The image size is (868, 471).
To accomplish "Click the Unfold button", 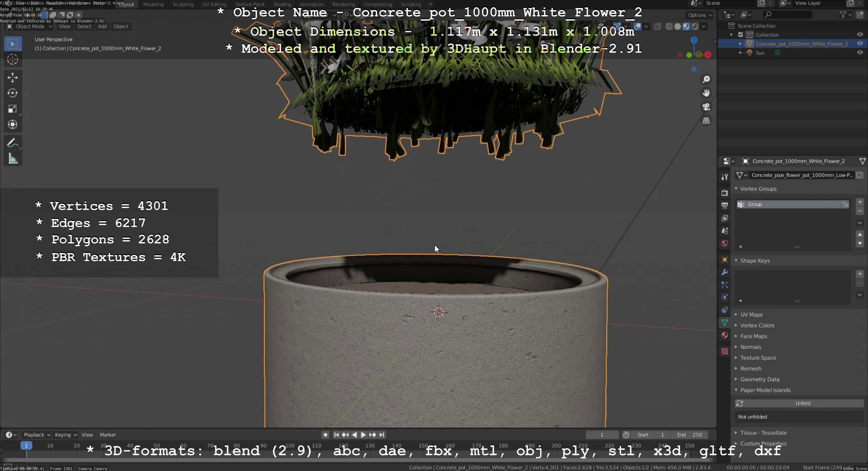I will pos(799,403).
